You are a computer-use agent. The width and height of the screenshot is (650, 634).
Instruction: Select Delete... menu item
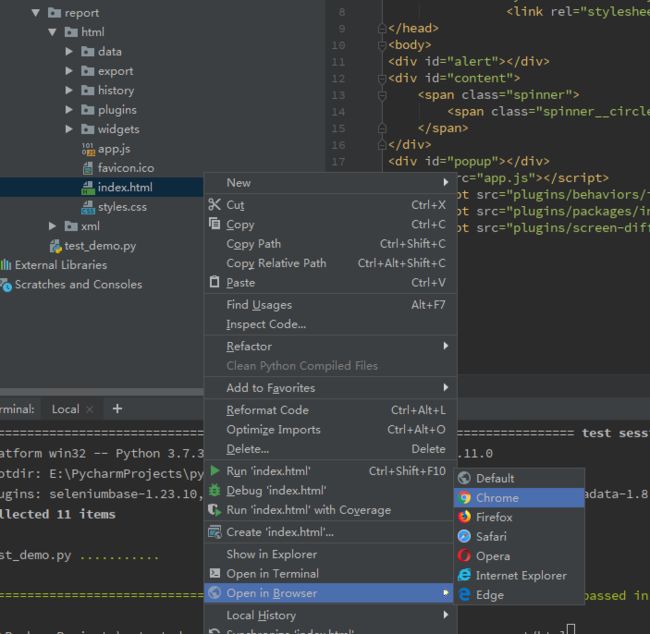click(331, 449)
